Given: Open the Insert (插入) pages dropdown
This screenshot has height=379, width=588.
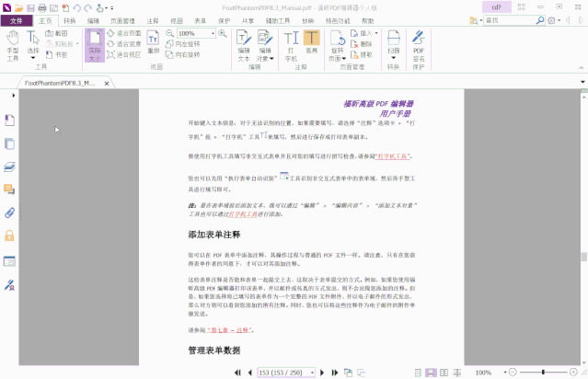Looking at the screenshot, I should (376, 33).
